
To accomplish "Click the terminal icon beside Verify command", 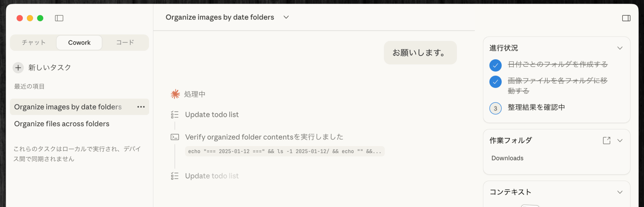I will 175,137.
